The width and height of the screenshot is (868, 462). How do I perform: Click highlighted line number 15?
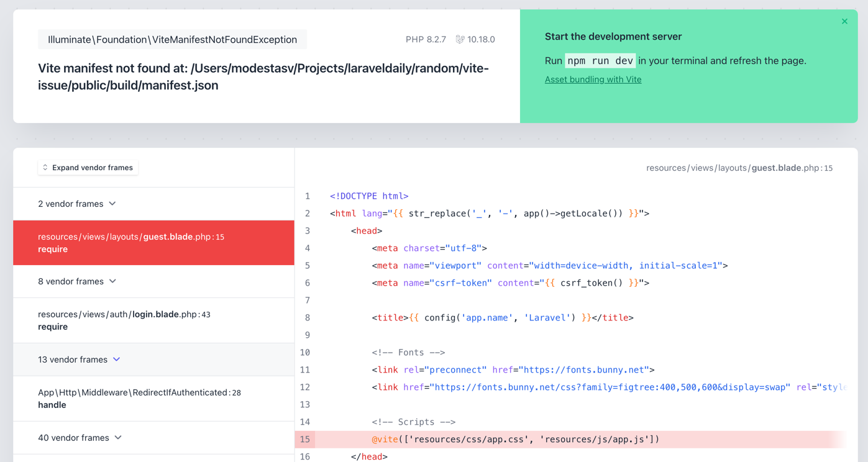(305, 440)
